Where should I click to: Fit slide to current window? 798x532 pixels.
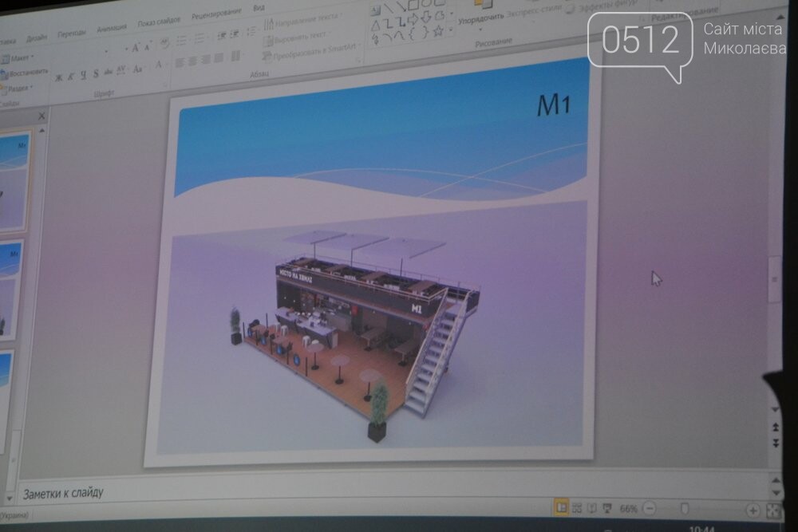(773, 510)
